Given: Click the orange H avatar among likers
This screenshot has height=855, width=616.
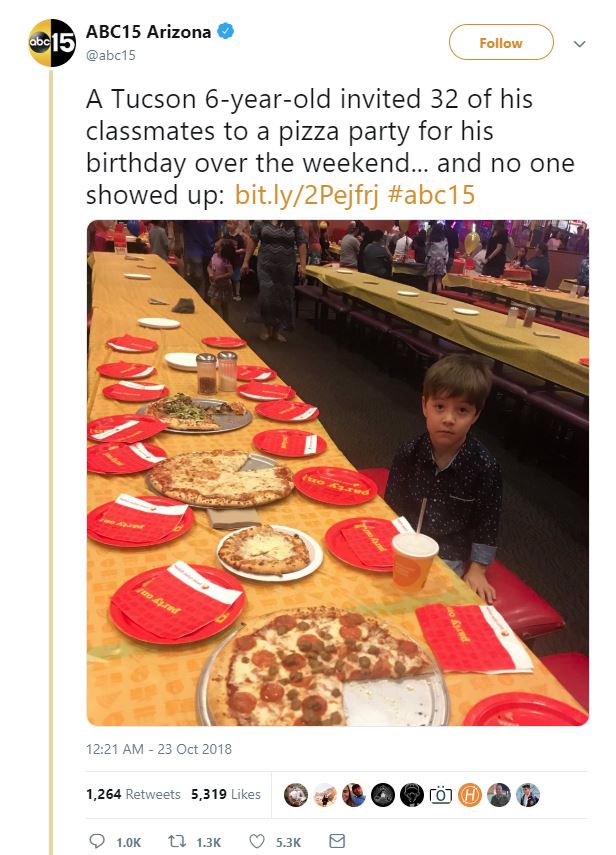Looking at the screenshot, I should [470, 795].
